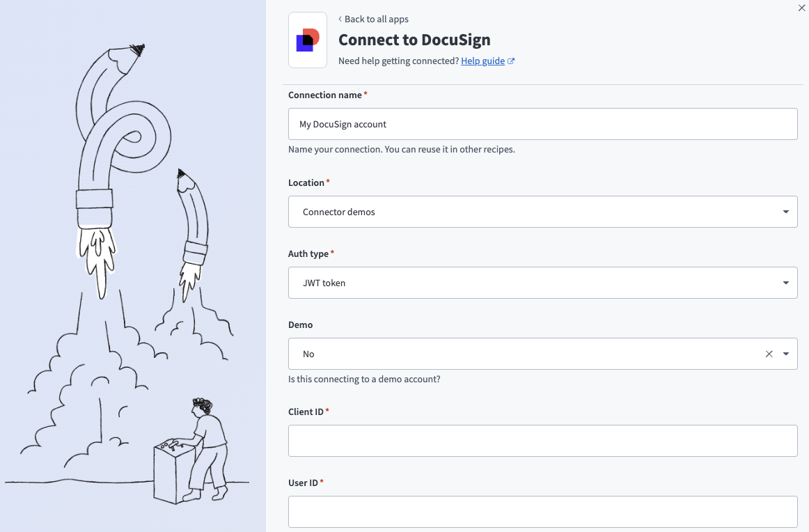The image size is (809, 532).
Task: Focus the Connection name input field
Action: click(543, 123)
